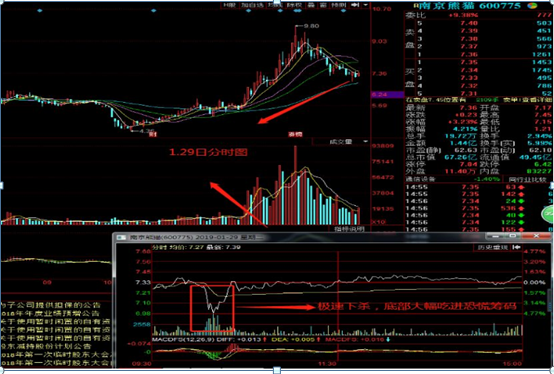
Task: Click the 外盘 value 11.40万
Action: 459,171
